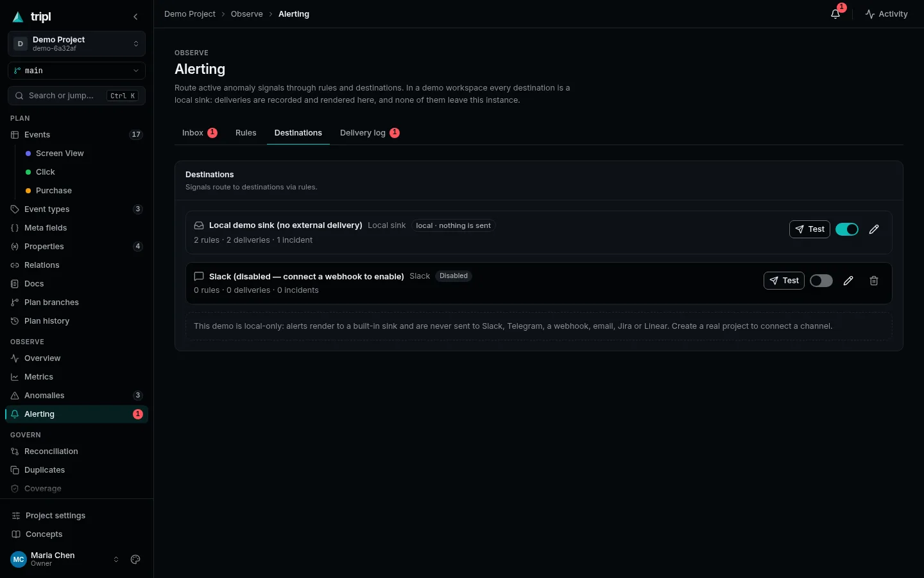Switch to the Inbox tab
The image size is (924, 578).
(x=200, y=133)
